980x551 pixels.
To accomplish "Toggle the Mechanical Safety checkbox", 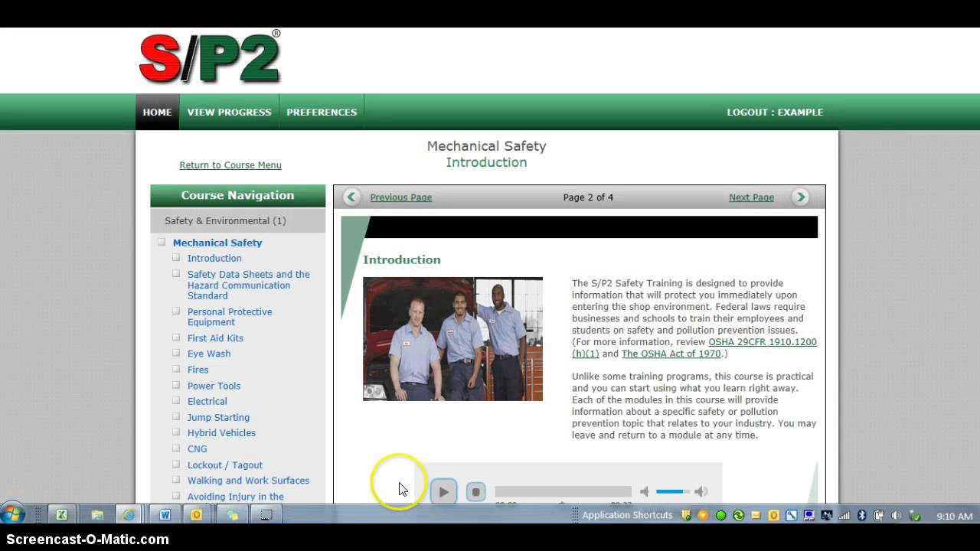I will [x=162, y=242].
